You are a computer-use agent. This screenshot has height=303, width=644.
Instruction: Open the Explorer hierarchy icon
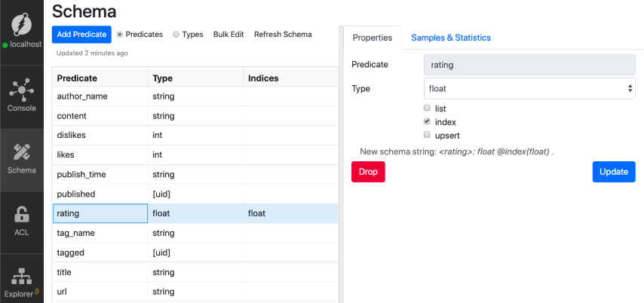pos(21,276)
